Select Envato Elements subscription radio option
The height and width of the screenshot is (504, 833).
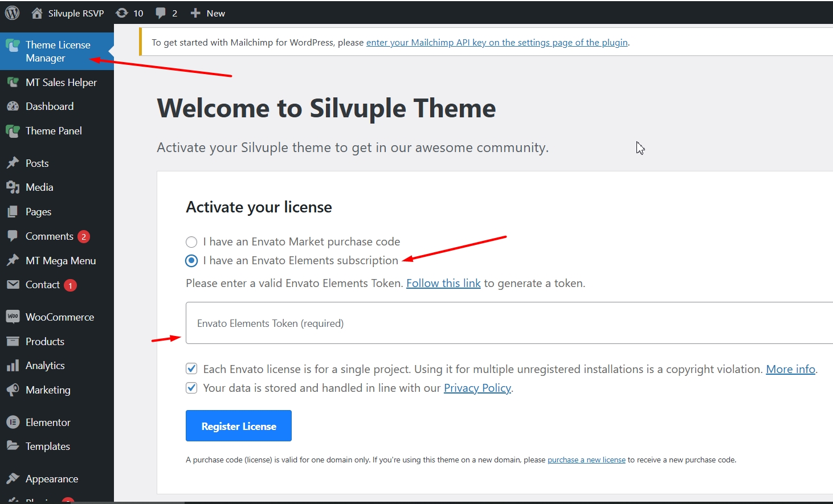pos(191,261)
